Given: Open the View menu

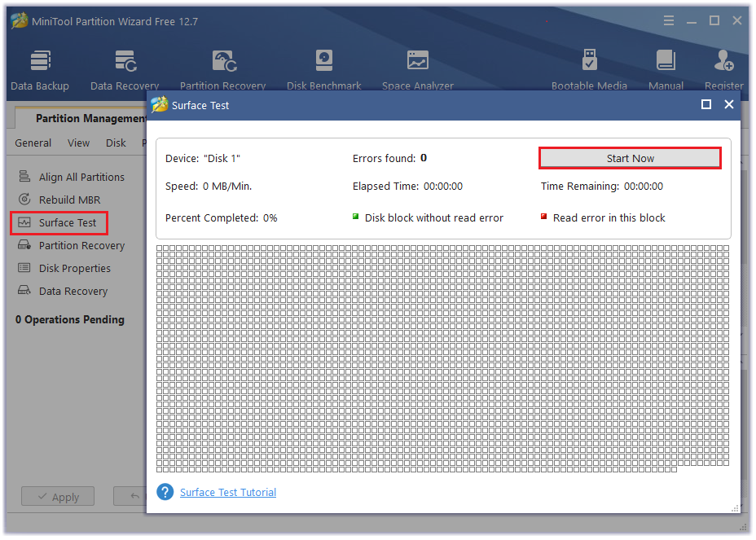Looking at the screenshot, I should (78, 143).
